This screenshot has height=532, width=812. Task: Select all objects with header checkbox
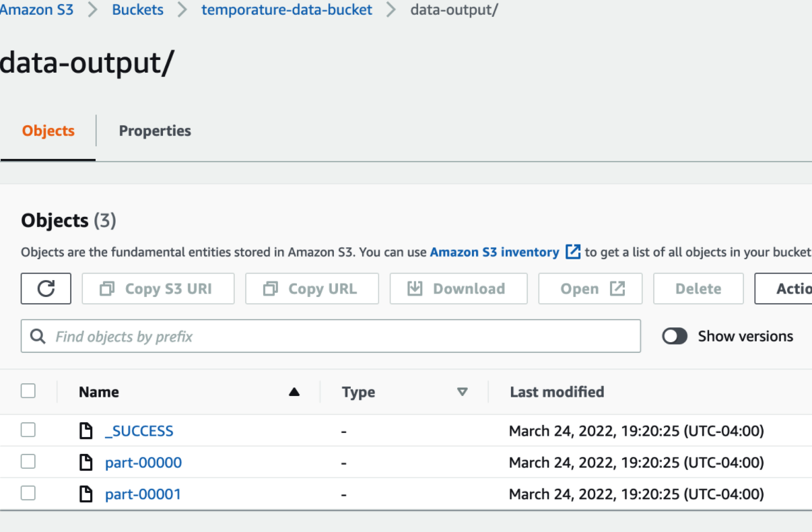[28, 391]
